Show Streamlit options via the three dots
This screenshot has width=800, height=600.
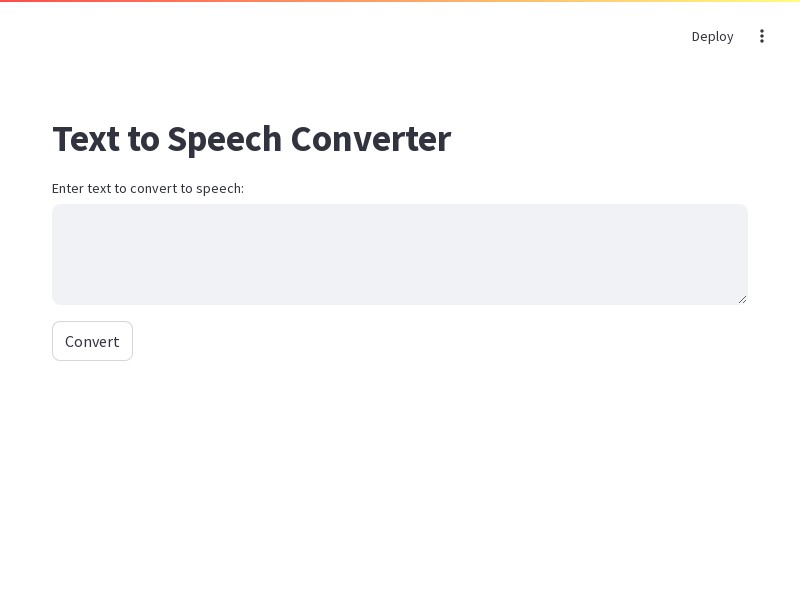(x=762, y=36)
